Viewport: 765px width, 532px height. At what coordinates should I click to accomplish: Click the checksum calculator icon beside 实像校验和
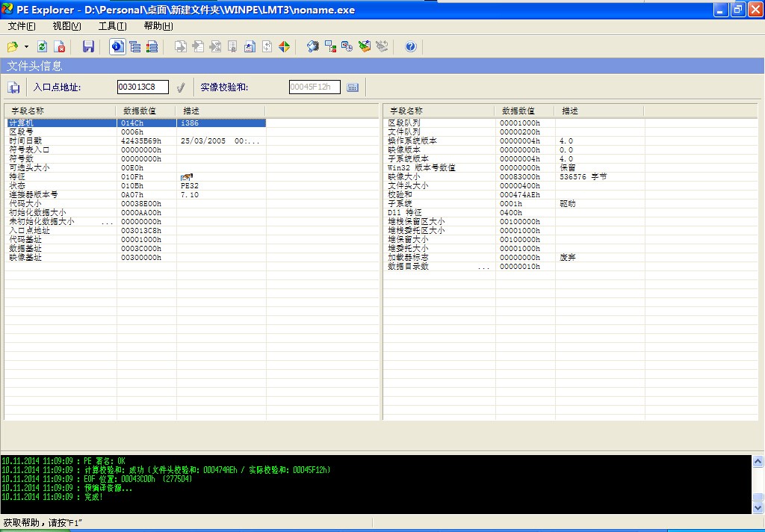(x=353, y=87)
